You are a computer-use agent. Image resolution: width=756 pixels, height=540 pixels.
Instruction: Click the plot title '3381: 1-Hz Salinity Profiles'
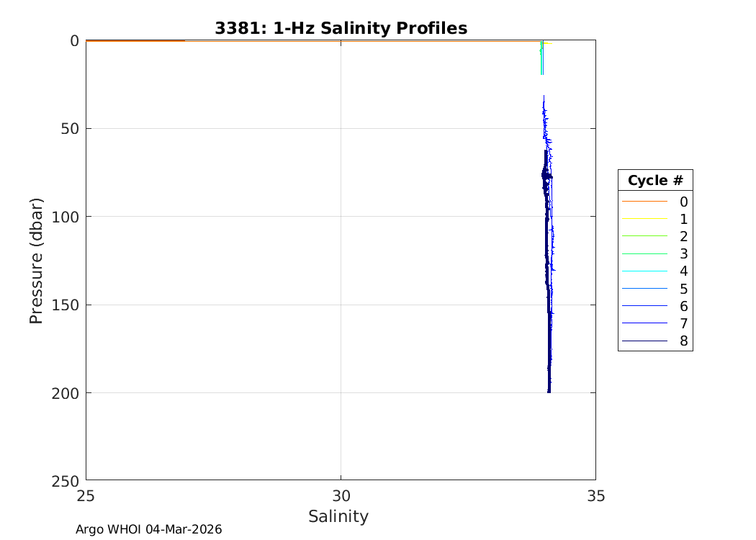pos(341,28)
